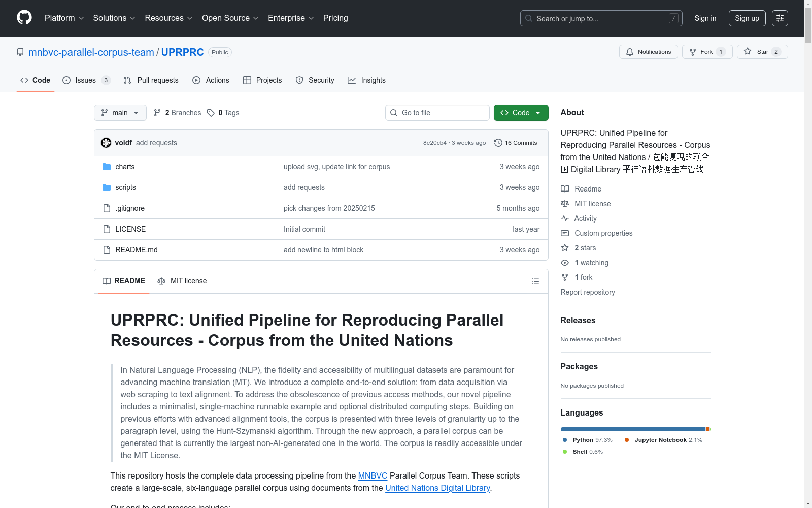
Task: Open the .gitignore file
Action: point(130,208)
